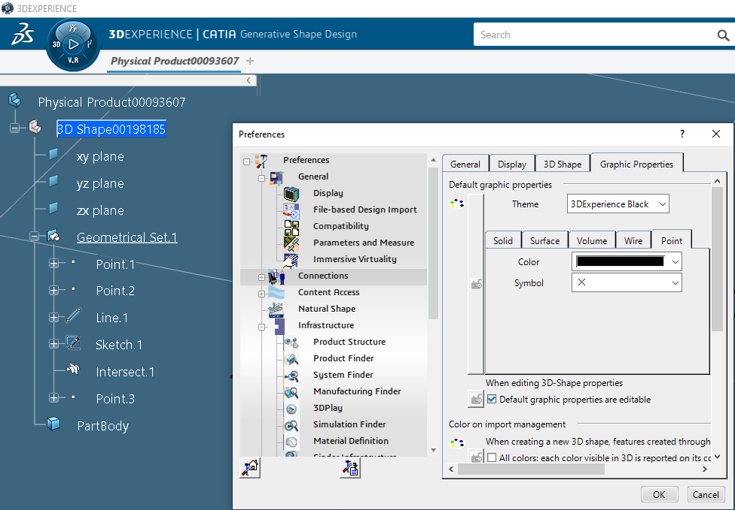Image resolution: width=735 pixels, height=510 pixels.
Task: Click the PartBody cube icon
Action: tap(53, 423)
